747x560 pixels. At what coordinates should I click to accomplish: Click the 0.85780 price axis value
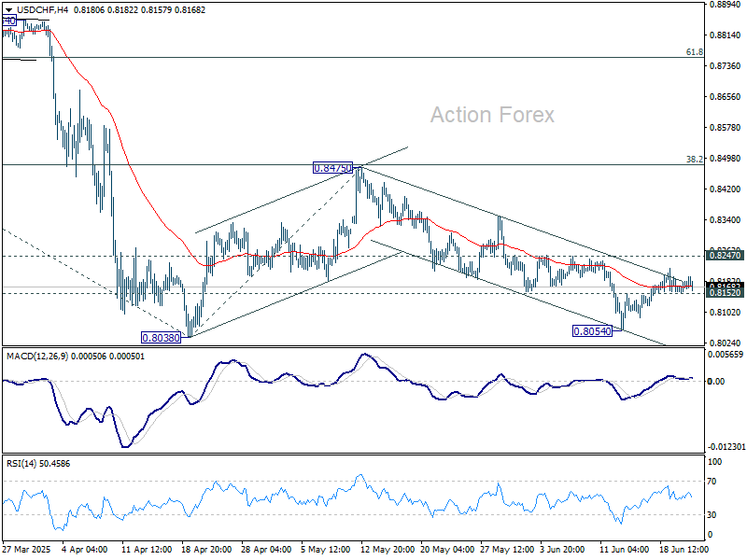[726, 128]
